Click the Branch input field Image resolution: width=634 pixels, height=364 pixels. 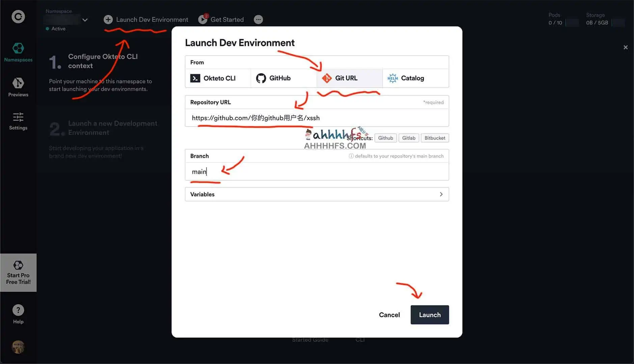[x=316, y=172]
